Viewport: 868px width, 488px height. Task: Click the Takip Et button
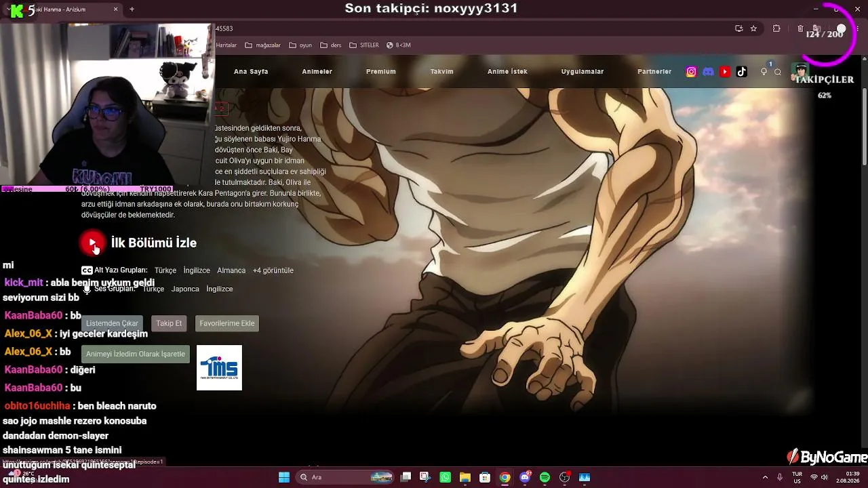(x=170, y=323)
